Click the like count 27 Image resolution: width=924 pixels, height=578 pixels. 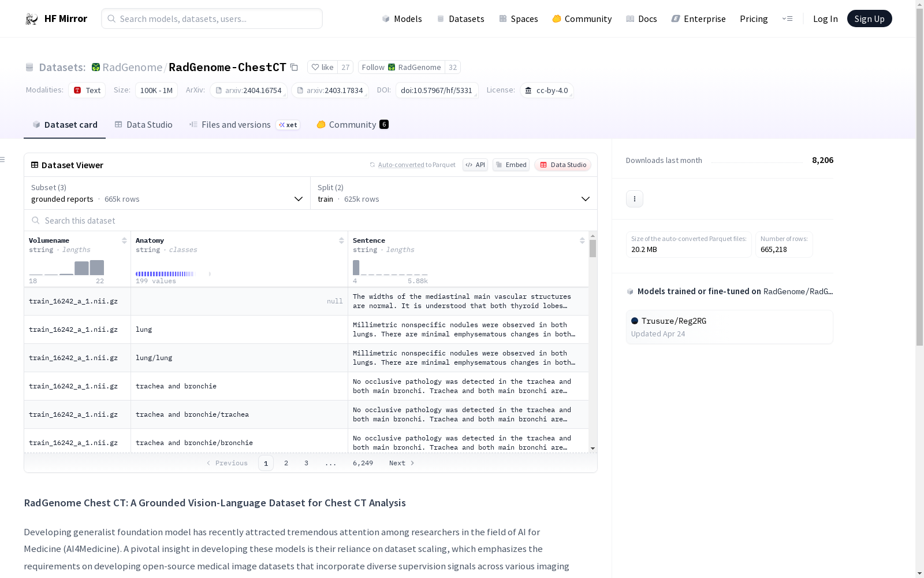coord(345,67)
